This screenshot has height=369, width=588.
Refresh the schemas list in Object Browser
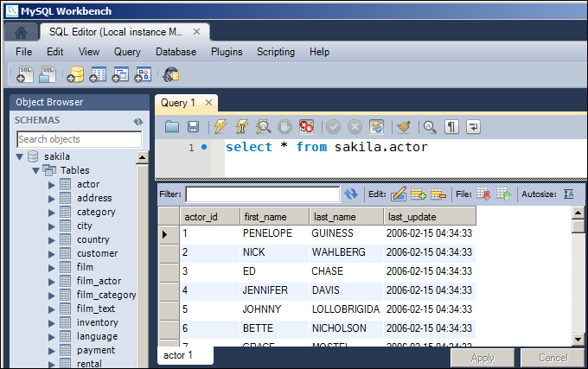pyautogui.click(x=137, y=121)
